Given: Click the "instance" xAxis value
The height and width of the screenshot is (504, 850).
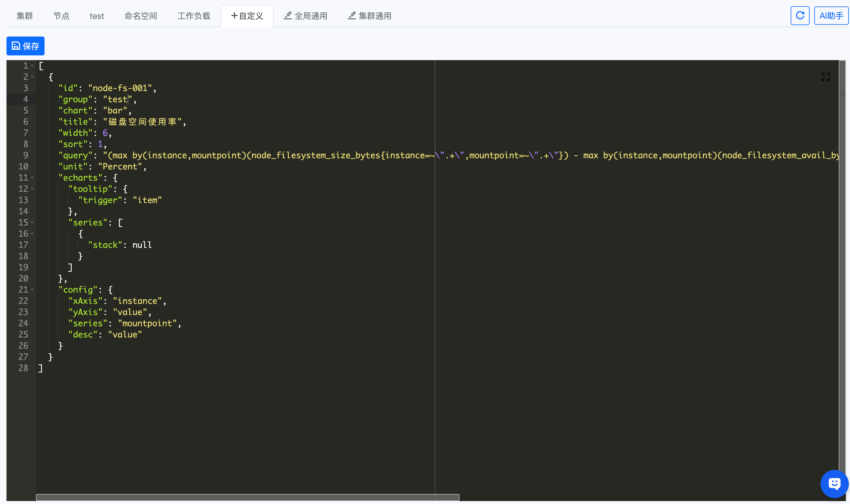Looking at the screenshot, I should [x=137, y=301].
